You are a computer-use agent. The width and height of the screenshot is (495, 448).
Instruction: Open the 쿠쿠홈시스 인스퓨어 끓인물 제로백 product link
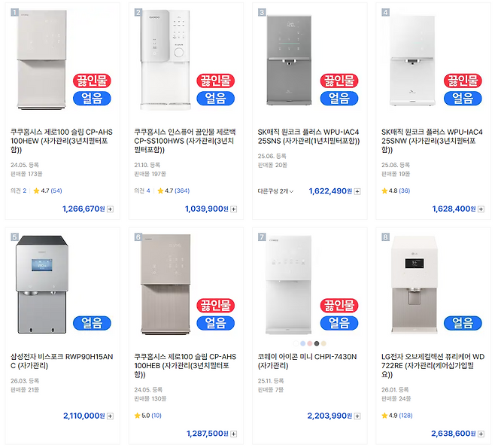183,141
